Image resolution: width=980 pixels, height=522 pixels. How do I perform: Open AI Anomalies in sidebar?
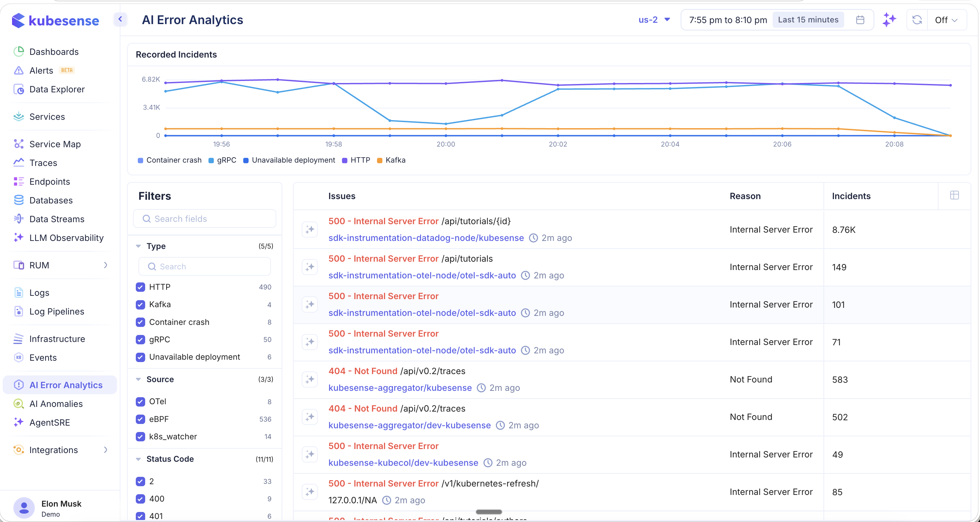[x=56, y=404]
